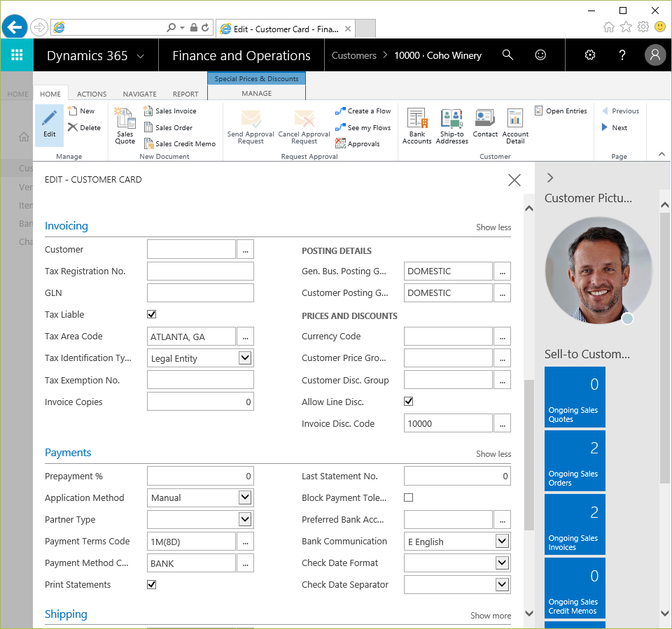The image size is (672, 629).
Task: Click Show less in the Invoicing section
Action: (493, 227)
